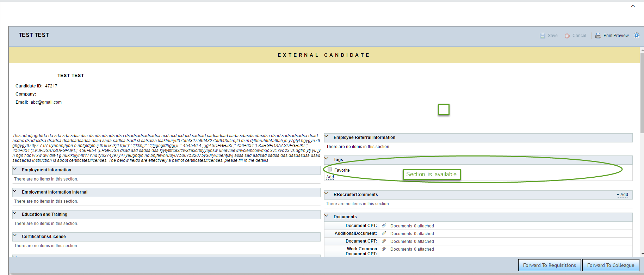Tick the Favorite checkbox
Viewport: 644px width, 275px height.
click(330, 170)
